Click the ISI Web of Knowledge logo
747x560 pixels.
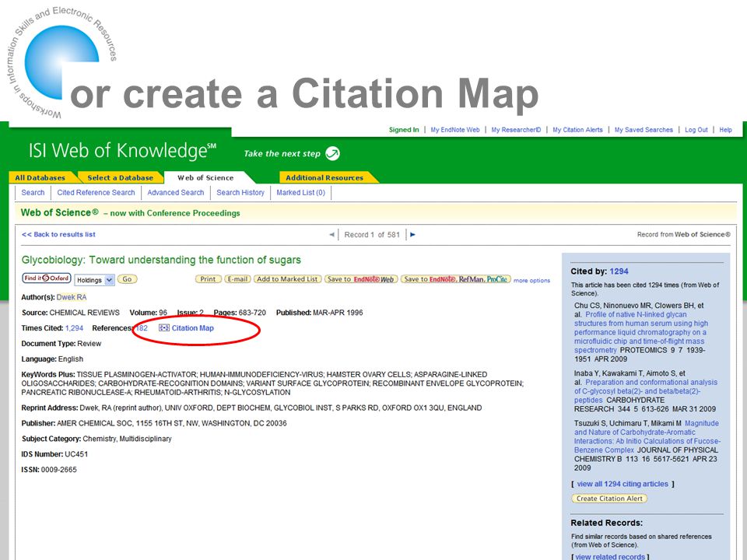tap(122, 150)
